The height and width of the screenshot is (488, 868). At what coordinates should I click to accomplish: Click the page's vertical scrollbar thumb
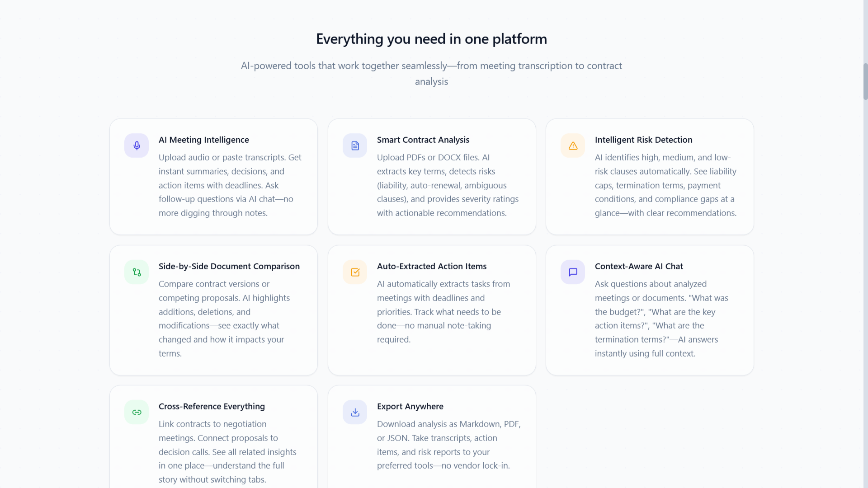click(x=865, y=81)
